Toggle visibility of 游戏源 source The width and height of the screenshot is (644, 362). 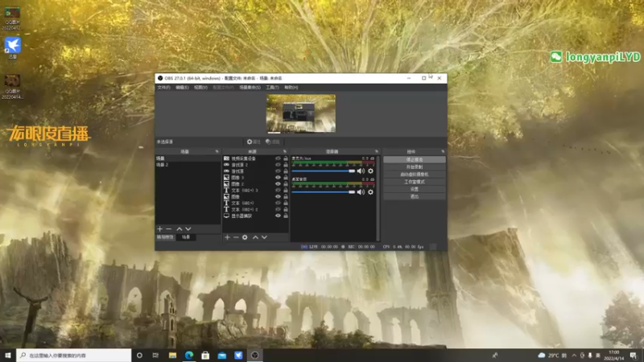[278, 171]
